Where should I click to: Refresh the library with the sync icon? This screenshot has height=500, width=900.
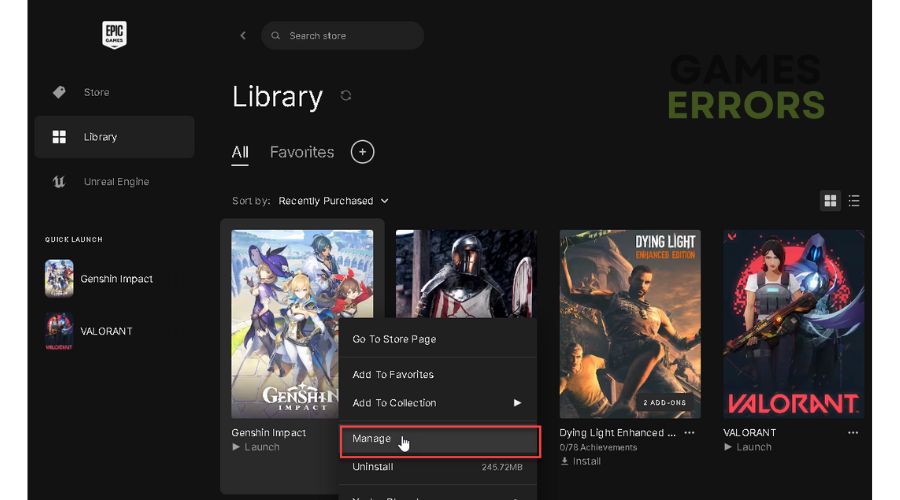coord(346,95)
